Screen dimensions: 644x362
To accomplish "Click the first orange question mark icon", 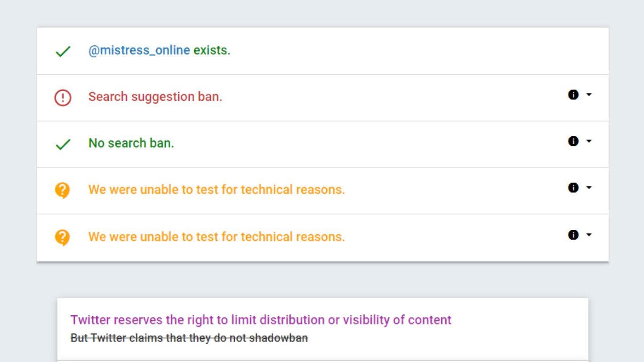I will (63, 191).
